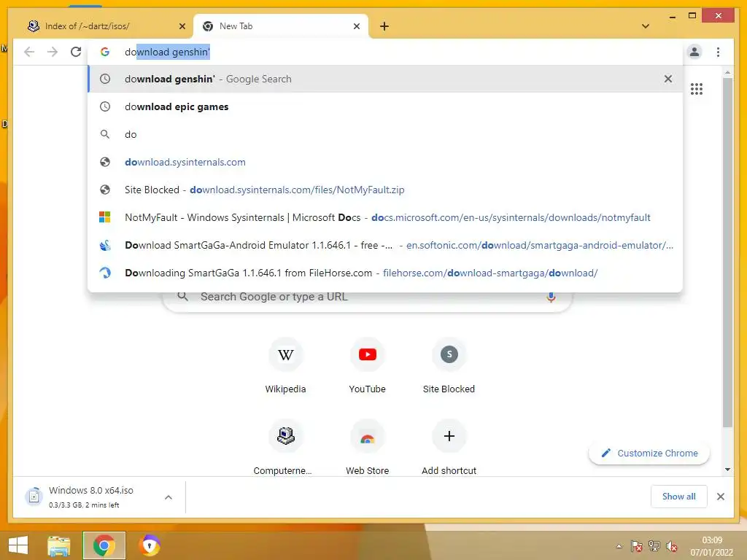Click the browser forward arrow
The height and width of the screenshot is (560, 747).
tap(53, 52)
